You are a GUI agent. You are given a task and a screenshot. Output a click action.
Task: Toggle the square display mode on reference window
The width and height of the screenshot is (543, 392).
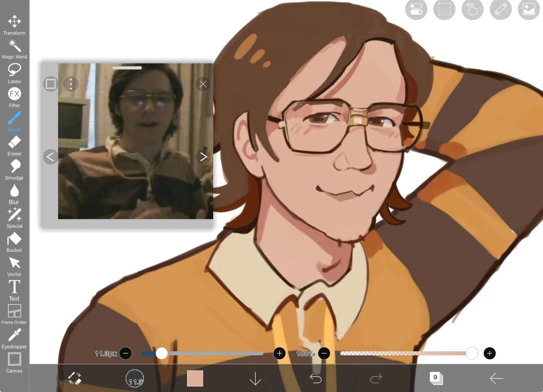[x=50, y=84]
